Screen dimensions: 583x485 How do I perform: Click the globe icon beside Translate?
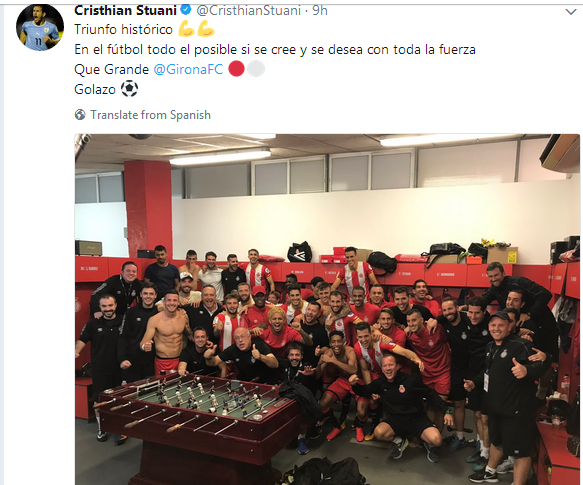point(80,115)
